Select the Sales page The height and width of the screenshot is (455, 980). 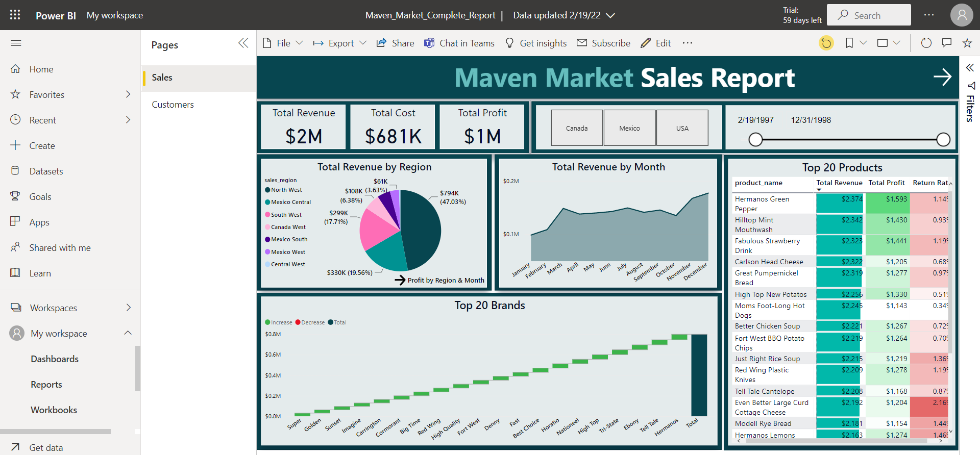(x=199, y=78)
